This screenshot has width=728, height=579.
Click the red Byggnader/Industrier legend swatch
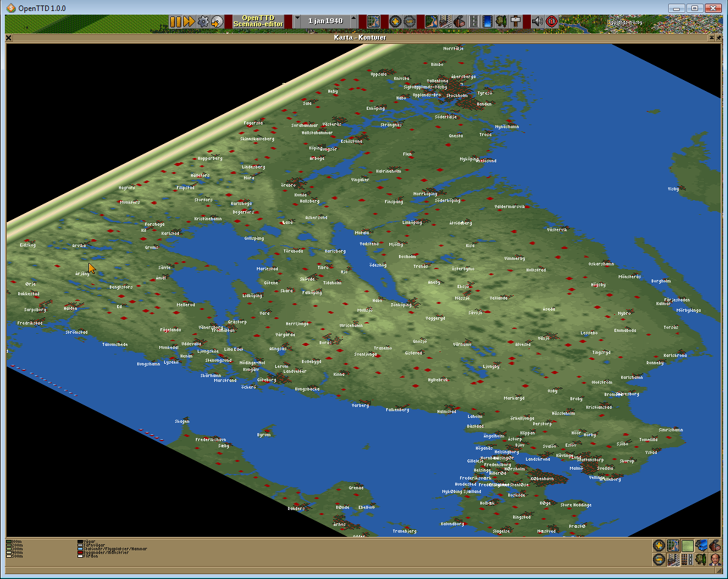click(x=80, y=553)
